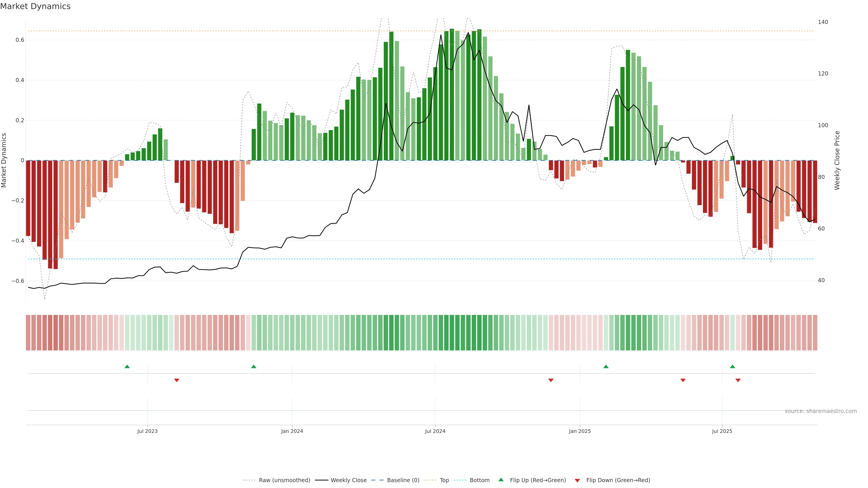868x488 pixels.
Task: Click the last red Flip Down triangle after Jul 2025
Action: [x=738, y=380]
